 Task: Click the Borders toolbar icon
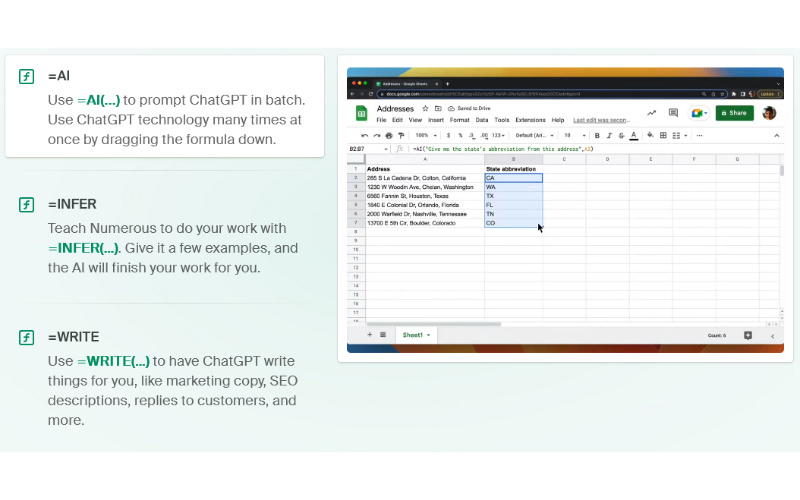(663, 136)
